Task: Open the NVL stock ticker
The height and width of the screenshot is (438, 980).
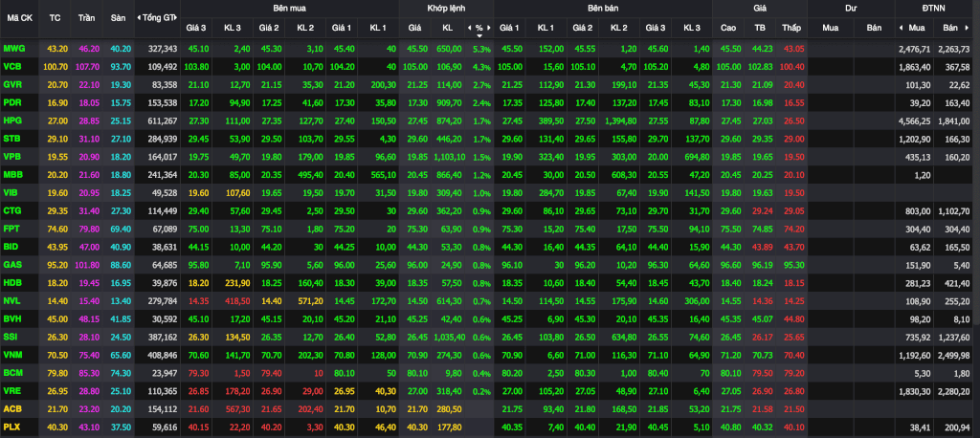Action: (11, 301)
